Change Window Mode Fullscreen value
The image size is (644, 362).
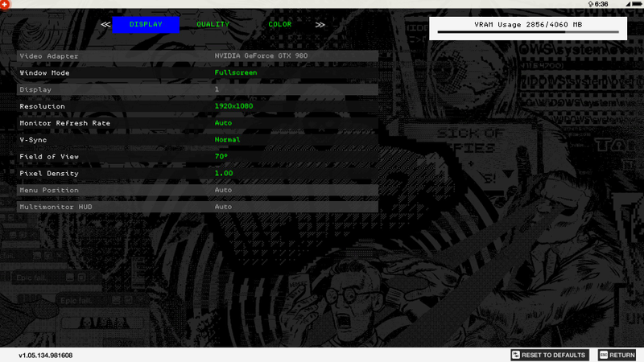[x=236, y=72]
